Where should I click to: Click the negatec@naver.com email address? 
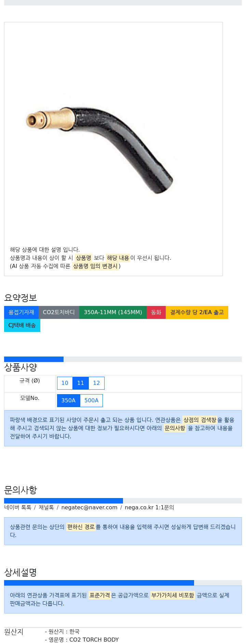click(89, 508)
